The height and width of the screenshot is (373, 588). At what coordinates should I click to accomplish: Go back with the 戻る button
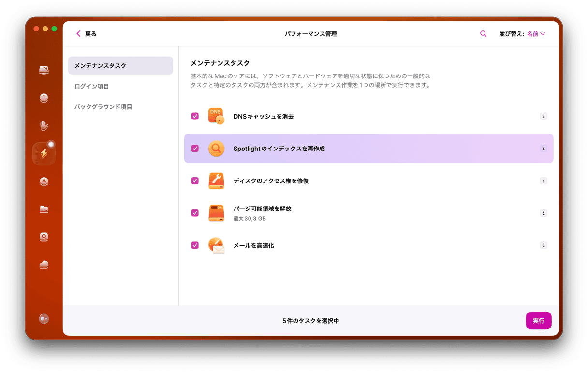tap(87, 34)
